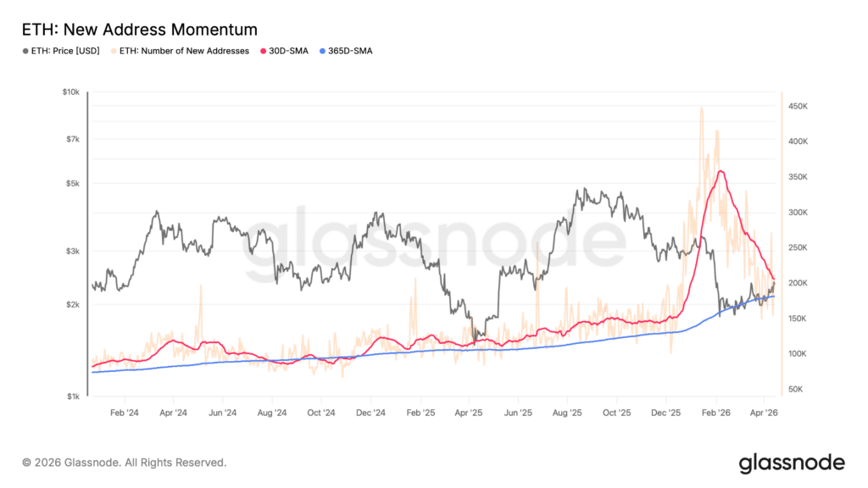
Task: Click the Apr '25 x-axis label
Action: [x=469, y=413]
